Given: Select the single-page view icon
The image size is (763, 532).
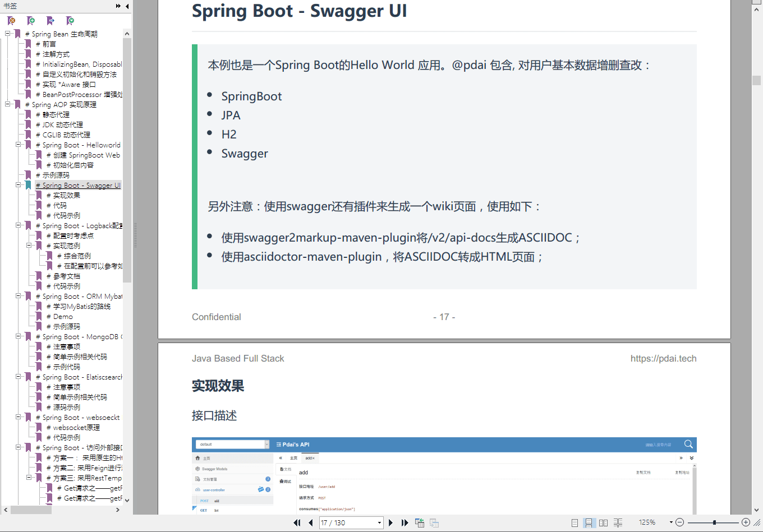Looking at the screenshot, I should [x=574, y=522].
